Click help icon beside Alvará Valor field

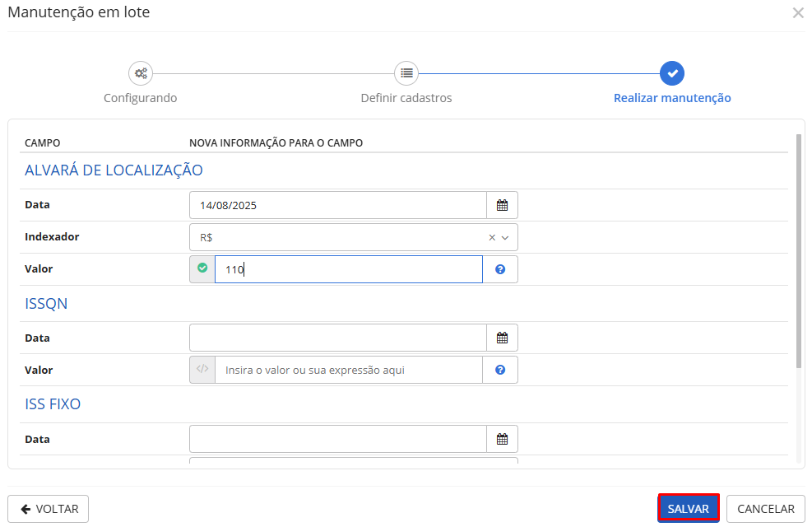click(500, 269)
